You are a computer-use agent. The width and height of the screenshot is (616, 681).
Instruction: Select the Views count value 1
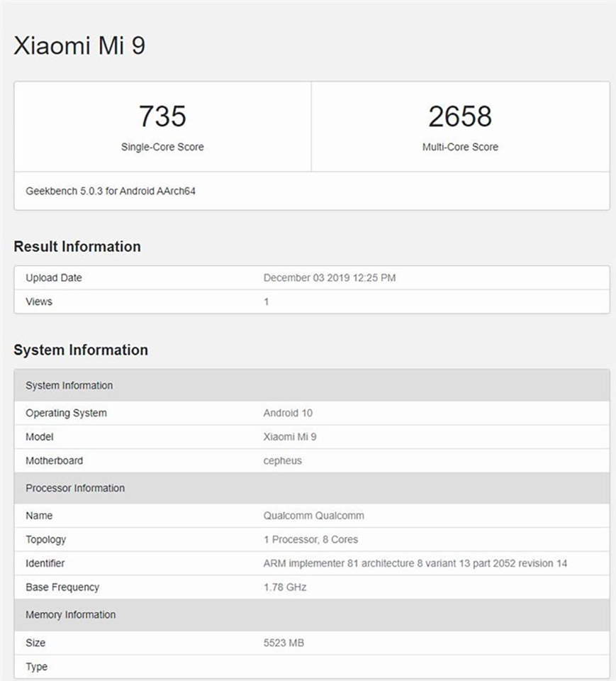pos(266,301)
